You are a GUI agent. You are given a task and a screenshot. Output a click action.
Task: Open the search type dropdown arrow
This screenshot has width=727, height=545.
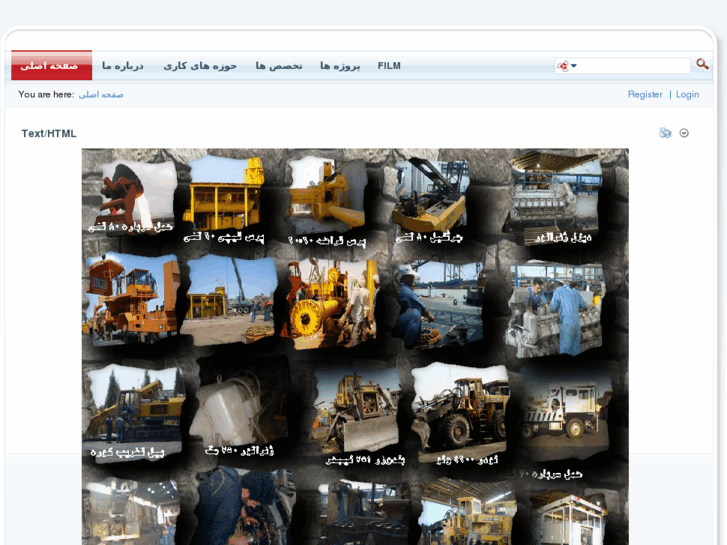tap(574, 66)
